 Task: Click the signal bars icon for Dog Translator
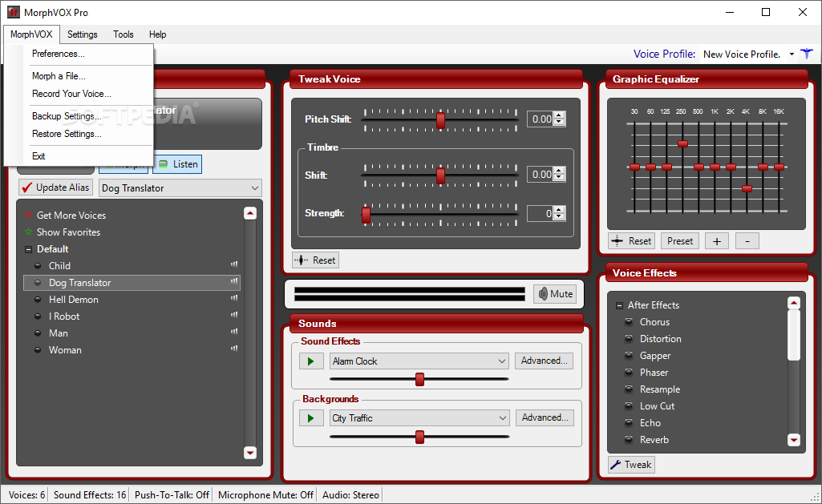(234, 281)
